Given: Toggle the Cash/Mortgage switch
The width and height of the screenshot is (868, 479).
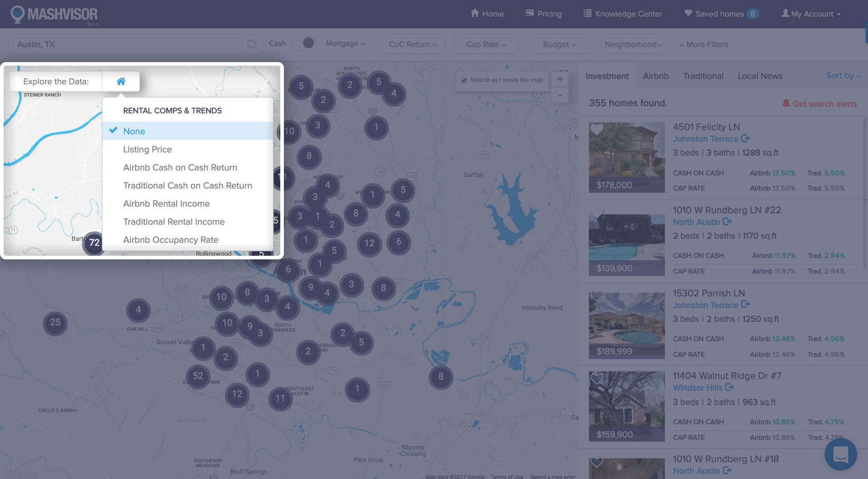Looking at the screenshot, I should 305,43.
